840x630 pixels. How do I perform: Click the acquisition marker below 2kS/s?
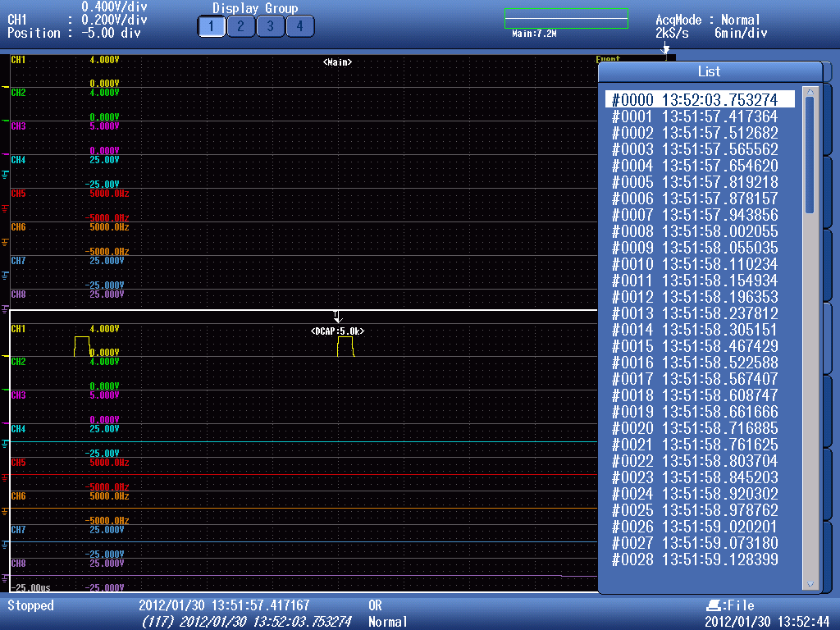click(666, 48)
